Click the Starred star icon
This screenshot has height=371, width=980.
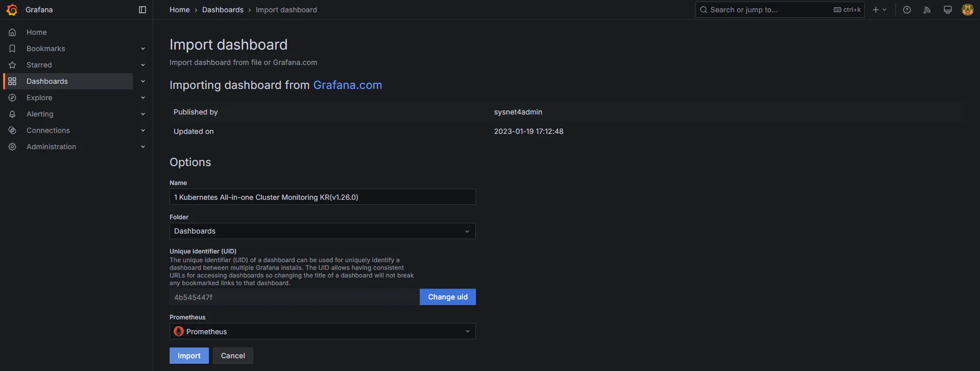tap(12, 65)
